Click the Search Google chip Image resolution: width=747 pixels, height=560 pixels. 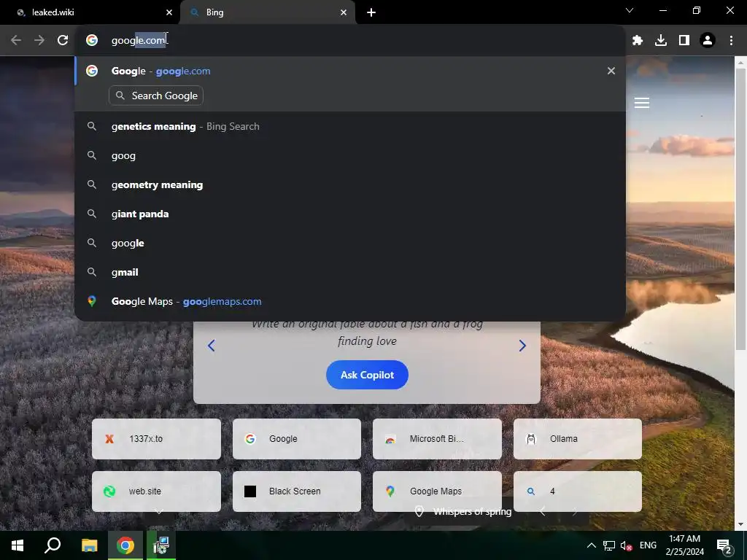pyautogui.click(x=156, y=96)
